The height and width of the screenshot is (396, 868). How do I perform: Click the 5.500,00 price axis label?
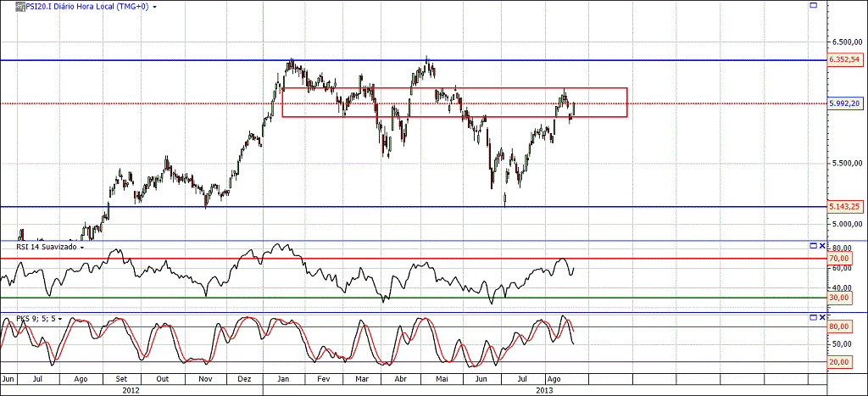pyautogui.click(x=847, y=164)
